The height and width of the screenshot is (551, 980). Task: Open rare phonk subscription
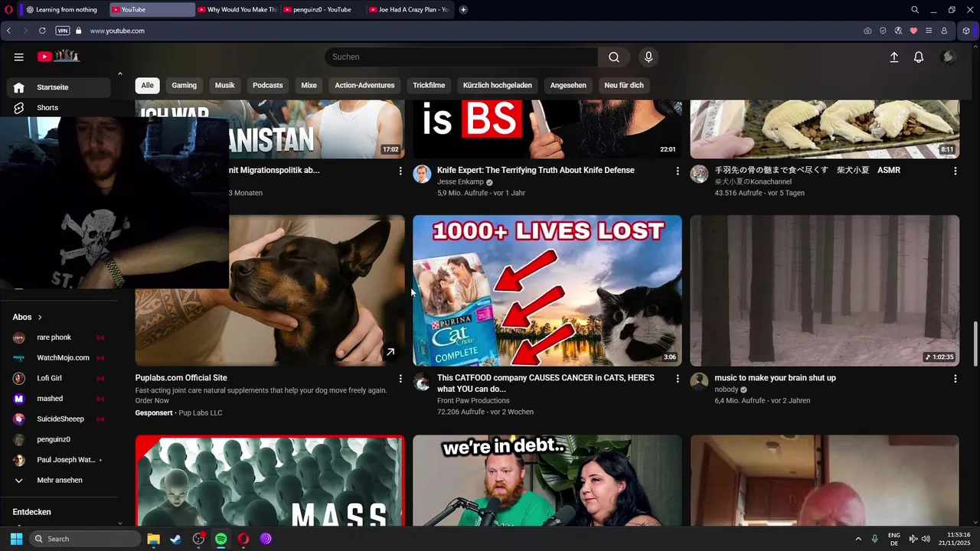(59, 337)
